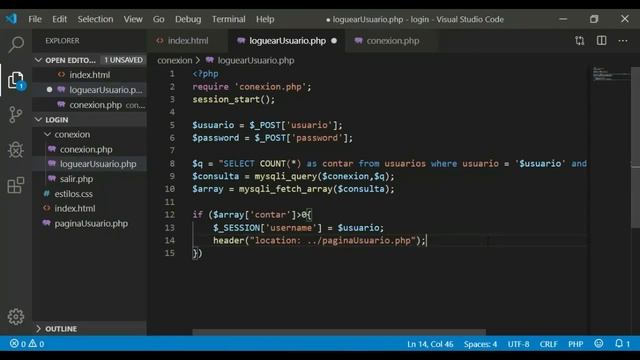Click the errors count icon in status bar
The height and width of the screenshot is (360, 640).
tap(14, 344)
